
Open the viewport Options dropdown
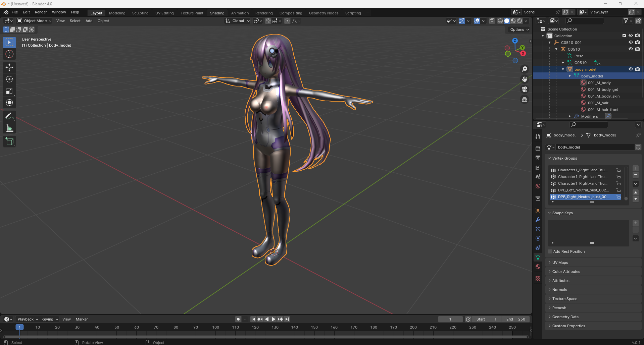coord(519,30)
